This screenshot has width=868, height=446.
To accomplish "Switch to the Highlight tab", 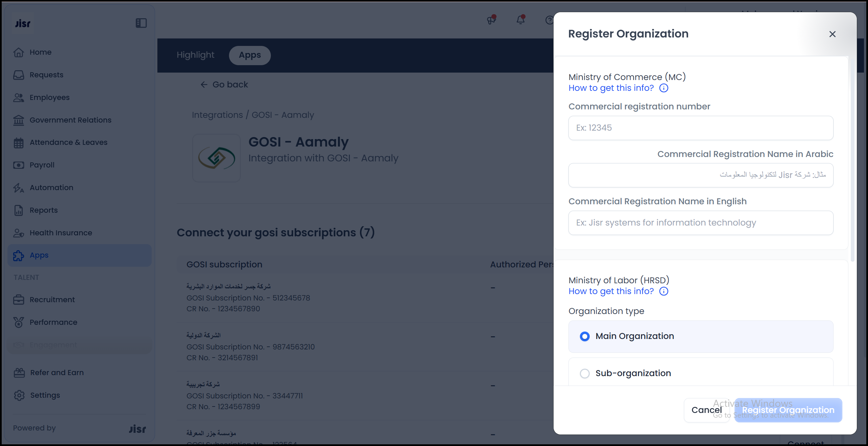I will tap(195, 55).
